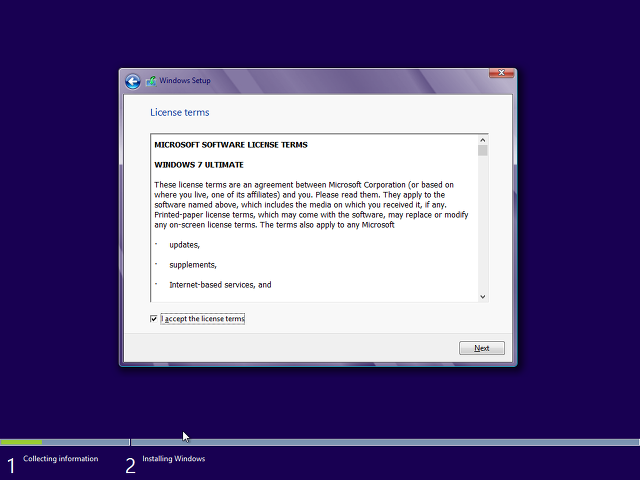Click the 'supplements,' bullet line

(x=193, y=265)
